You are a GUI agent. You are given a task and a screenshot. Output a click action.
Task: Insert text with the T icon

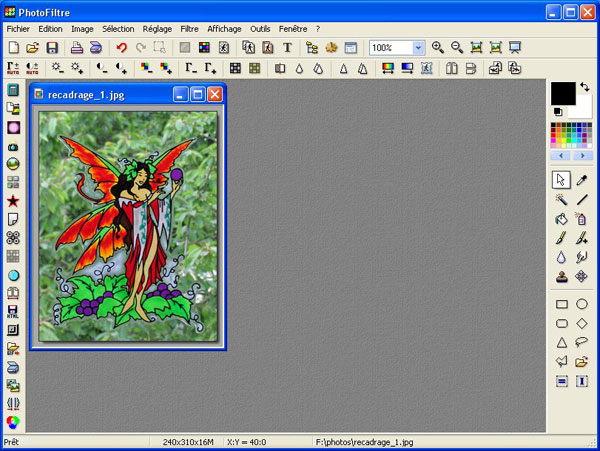pos(287,47)
